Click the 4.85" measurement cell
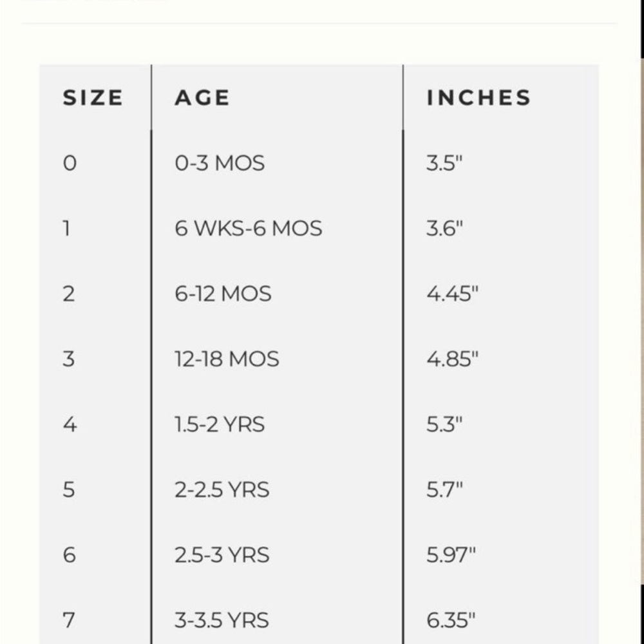The width and height of the screenshot is (644, 644). [x=452, y=359]
